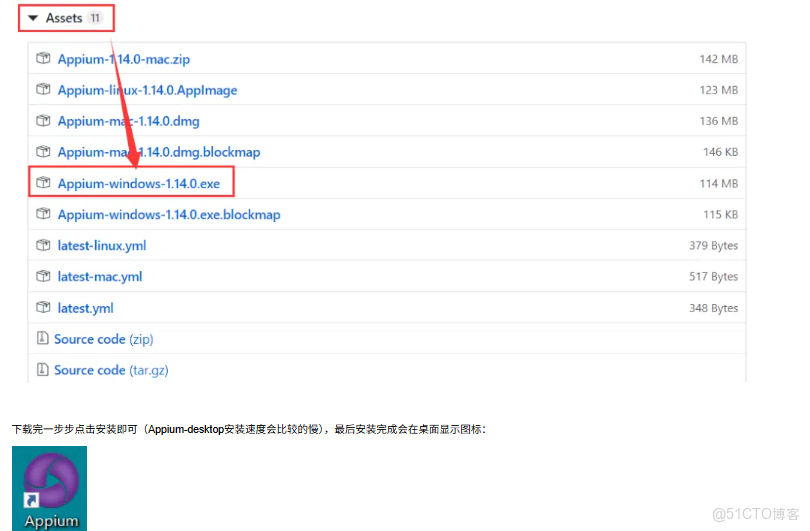Image resolution: width=810 pixels, height=531 pixels.
Task: Download Appium-linux-1.14.0.AppImage
Action: pyautogui.click(x=147, y=90)
